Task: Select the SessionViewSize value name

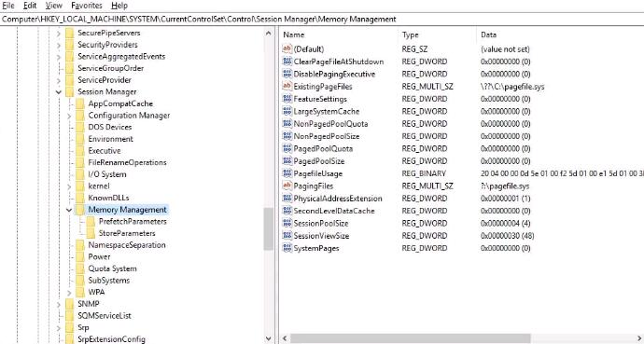Action: [x=321, y=236]
